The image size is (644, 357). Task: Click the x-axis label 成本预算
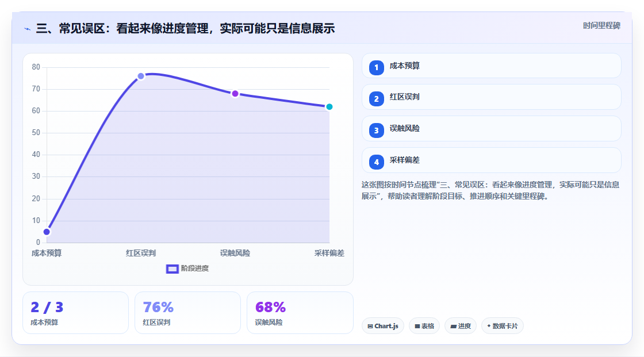pyautogui.click(x=47, y=253)
